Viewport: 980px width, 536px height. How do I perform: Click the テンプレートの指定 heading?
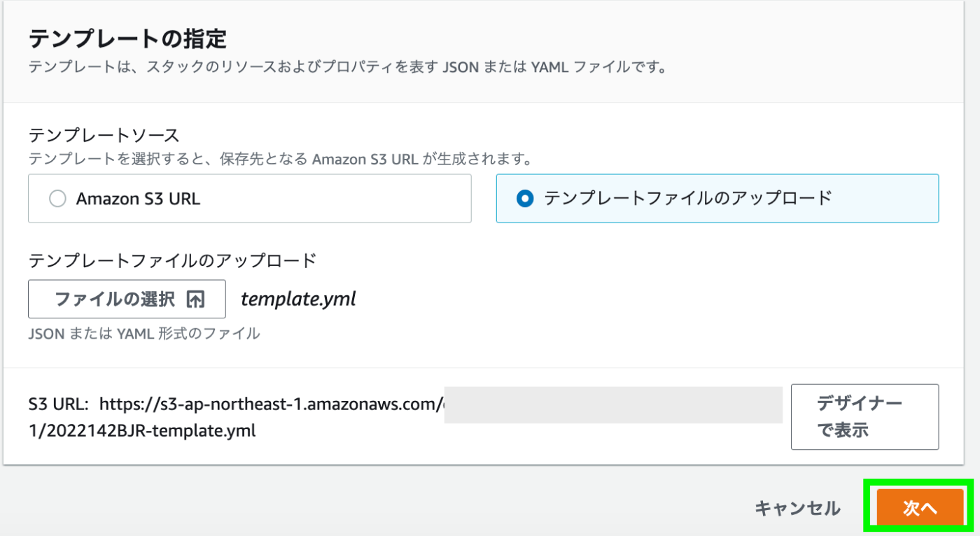128,38
